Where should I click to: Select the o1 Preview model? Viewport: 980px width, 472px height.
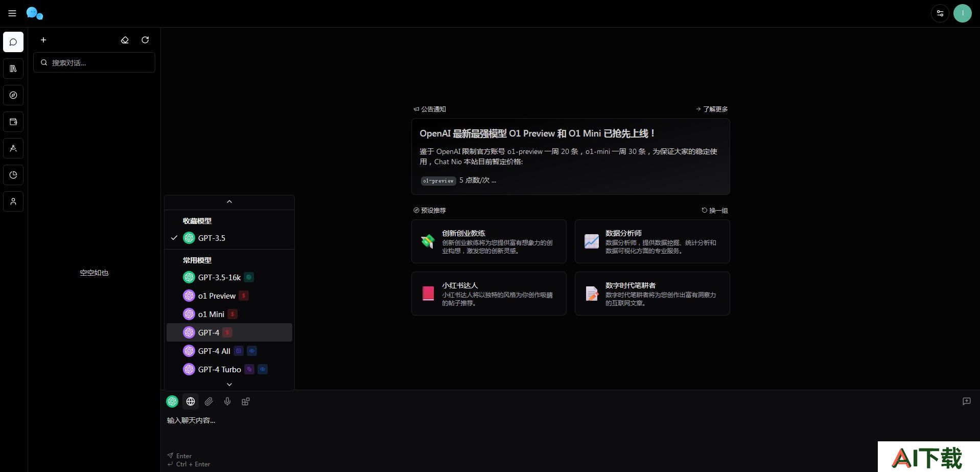pos(229,296)
